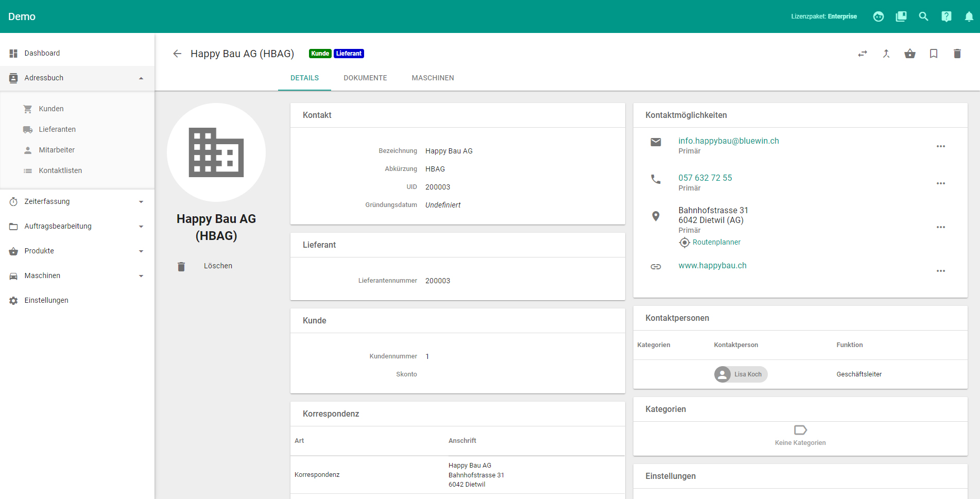Click the help question mark icon
The width and height of the screenshot is (980, 499).
click(x=946, y=16)
